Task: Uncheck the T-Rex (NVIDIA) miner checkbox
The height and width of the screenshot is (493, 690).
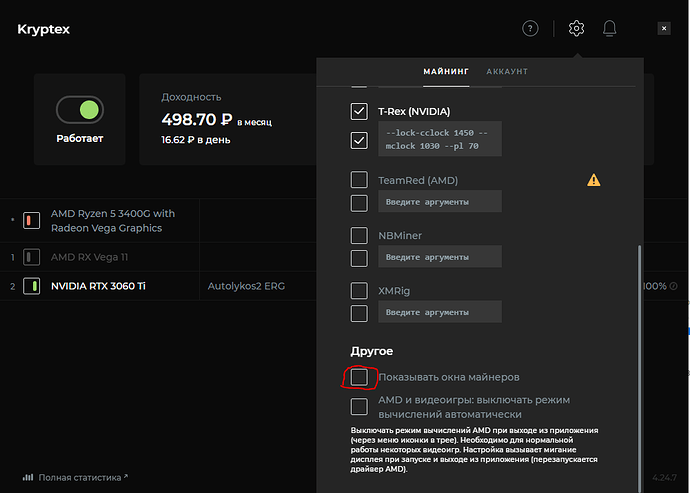Action: point(359,111)
